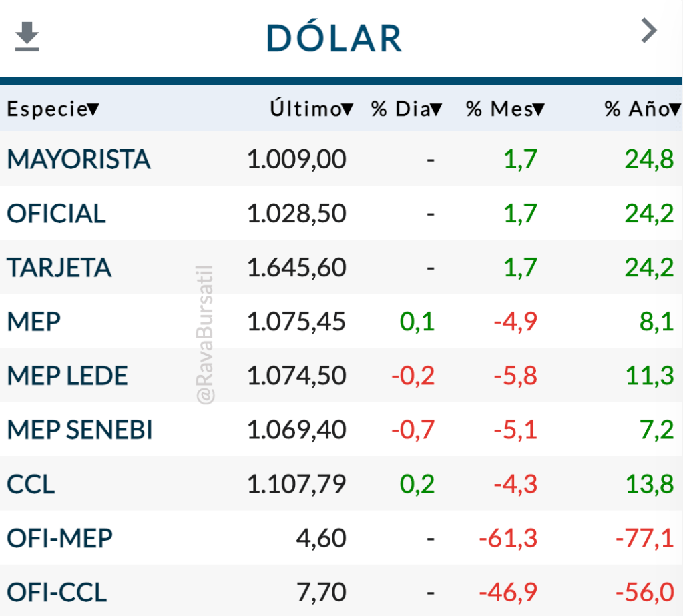
Task: Open the MAYORISTA dollar row
Action: (x=79, y=160)
